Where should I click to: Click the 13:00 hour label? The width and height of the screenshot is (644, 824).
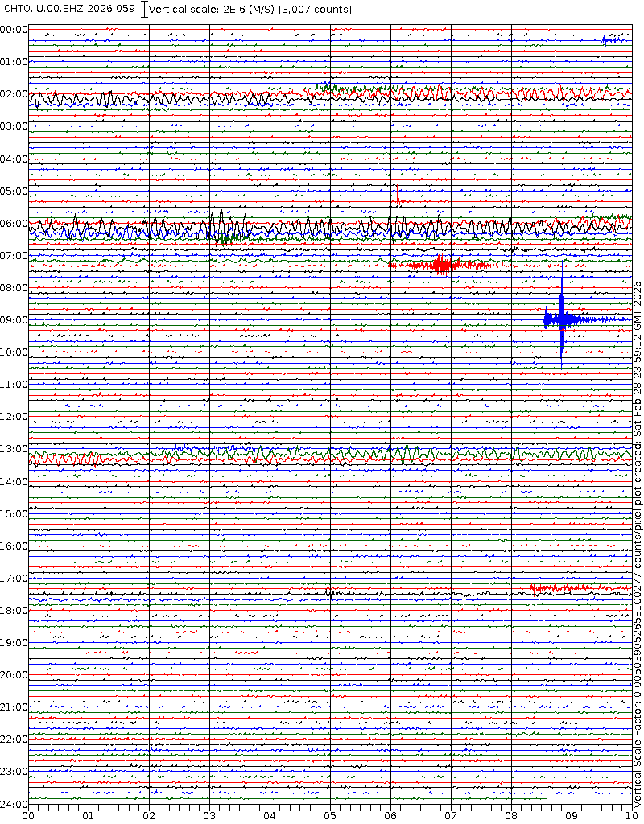pos(14,449)
